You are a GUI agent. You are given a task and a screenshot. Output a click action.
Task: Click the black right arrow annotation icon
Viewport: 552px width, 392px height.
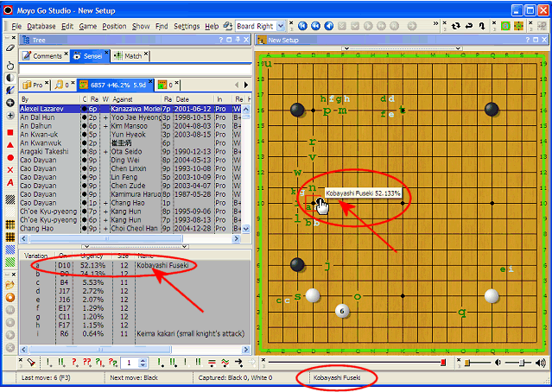tap(238, 363)
